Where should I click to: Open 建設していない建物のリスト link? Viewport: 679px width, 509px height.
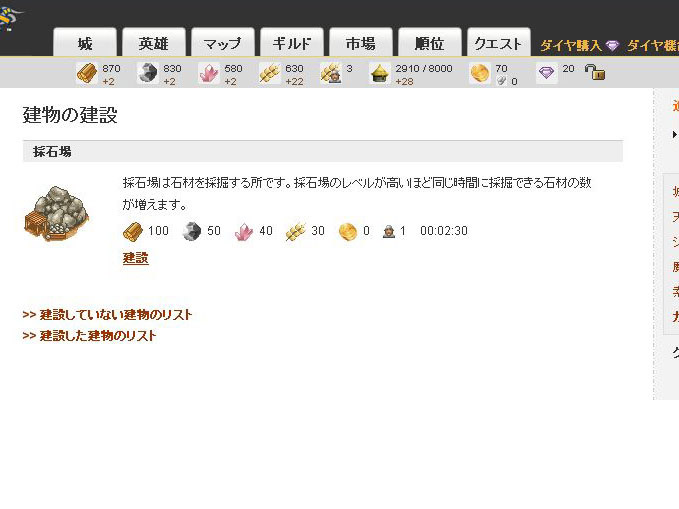pos(107,314)
